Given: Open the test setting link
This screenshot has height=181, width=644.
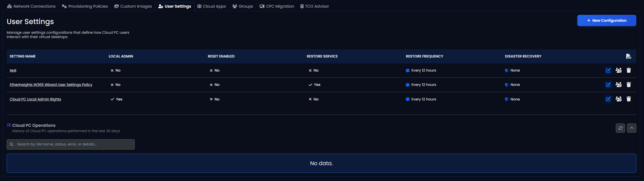Looking at the screenshot, I should tap(13, 70).
